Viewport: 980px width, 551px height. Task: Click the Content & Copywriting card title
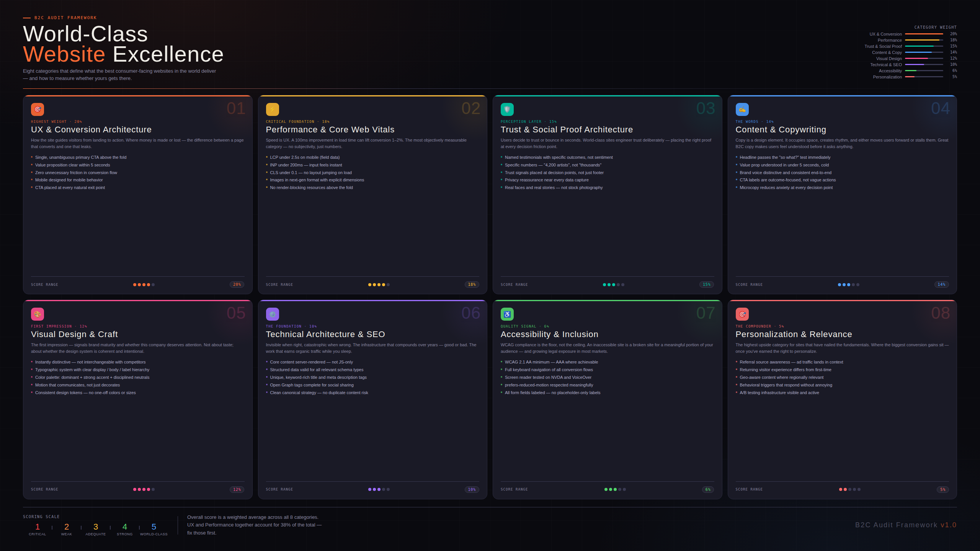tap(781, 130)
